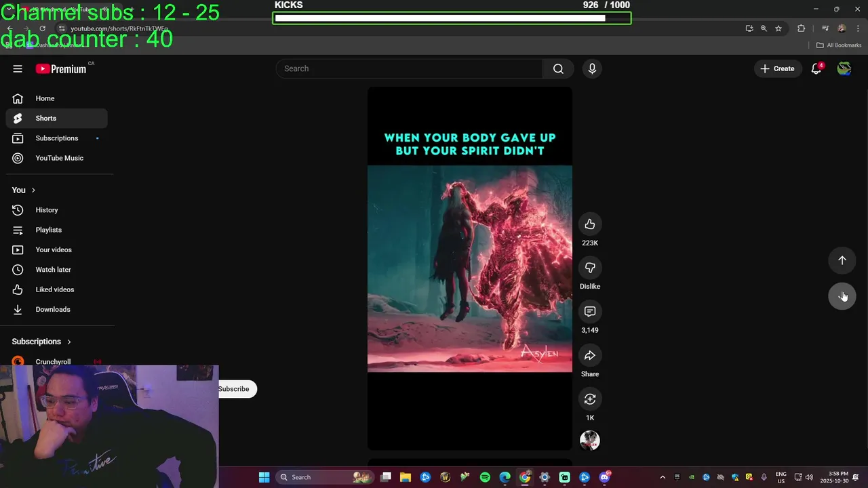Like the short with 223K likes
This screenshot has width=868, height=488.
click(590, 224)
